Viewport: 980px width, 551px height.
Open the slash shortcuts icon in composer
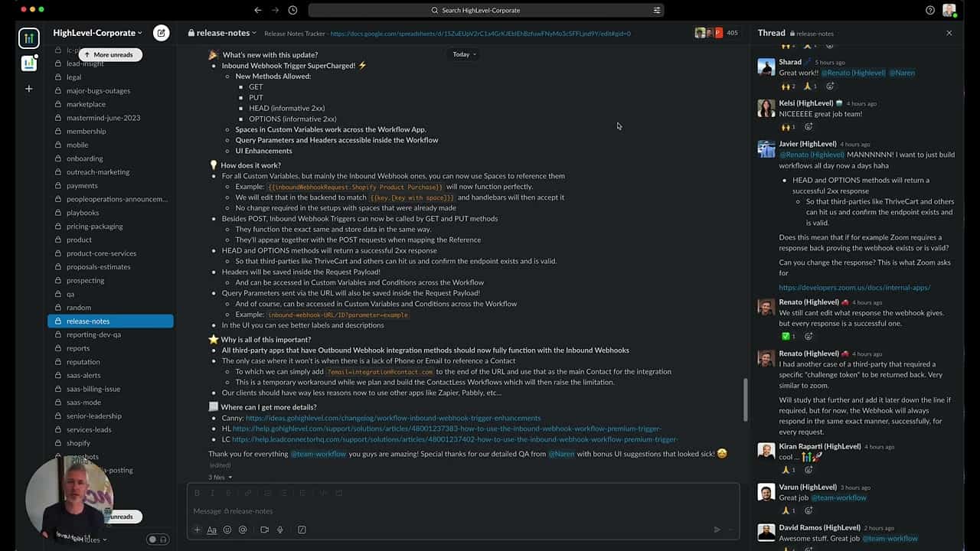coord(302,530)
